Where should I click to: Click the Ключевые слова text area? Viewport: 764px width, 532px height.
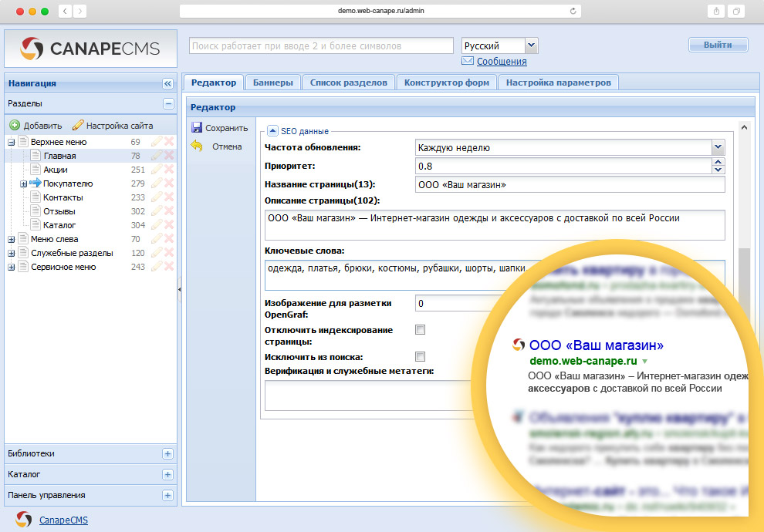pyautogui.click(x=495, y=274)
